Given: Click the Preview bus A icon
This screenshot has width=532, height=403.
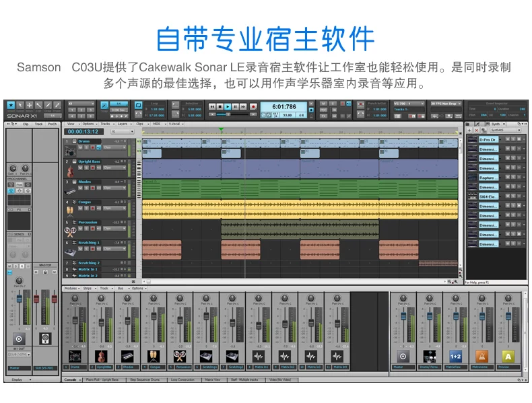Looking at the screenshot, I should tap(508, 357).
